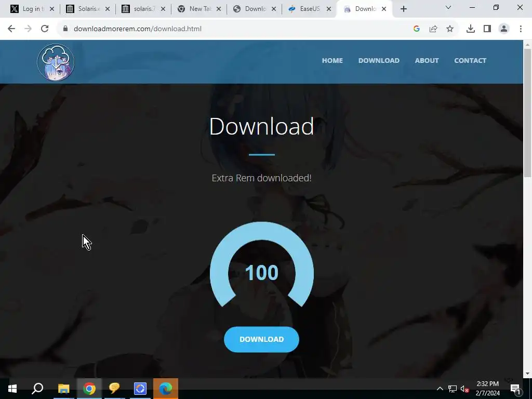Close the New Tab tab
Viewport: 532px width, 399px height.
tap(219, 9)
